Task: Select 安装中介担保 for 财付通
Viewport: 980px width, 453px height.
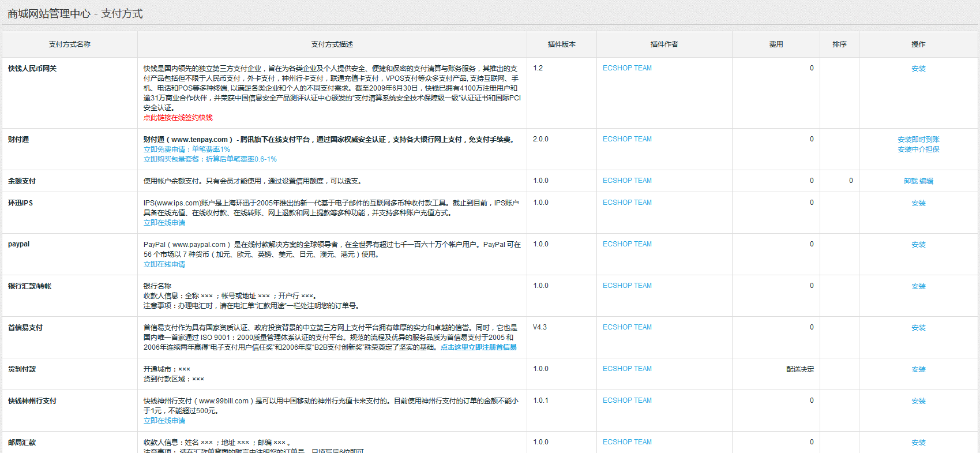Action: coord(918,149)
